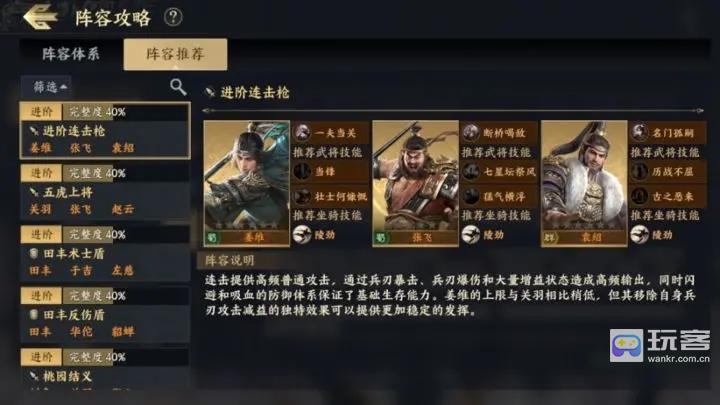Viewport: 720px width, 405px height.
Task: Select the 五虎上将 lineup entry
Action: (105, 191)
